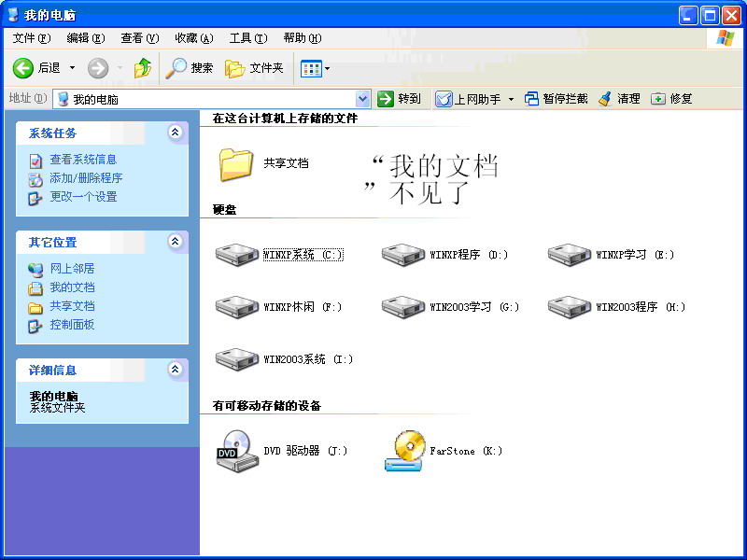
Task: Click the Views grid icon
Action: pyautogui.click(x=311, y=68)
